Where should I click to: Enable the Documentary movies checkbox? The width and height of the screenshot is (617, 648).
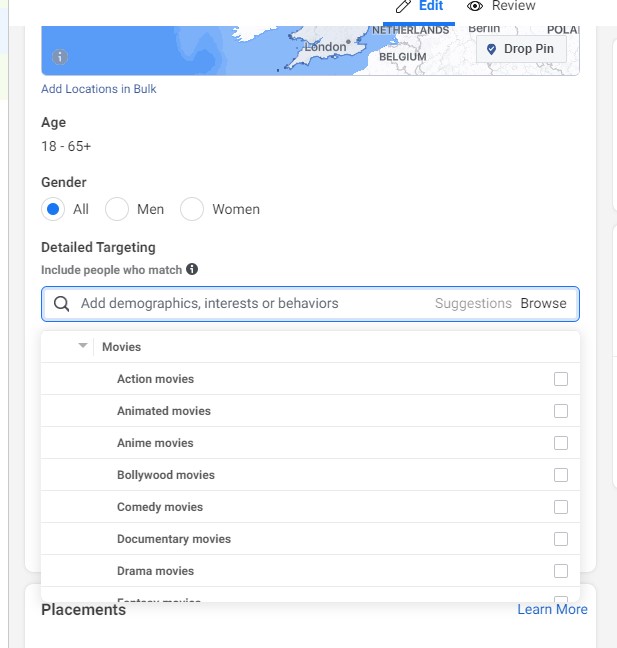[561, 539]
